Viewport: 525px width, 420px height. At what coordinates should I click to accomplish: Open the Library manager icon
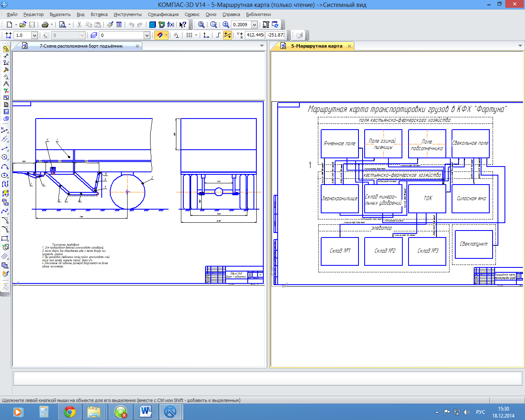pos(153,25)
